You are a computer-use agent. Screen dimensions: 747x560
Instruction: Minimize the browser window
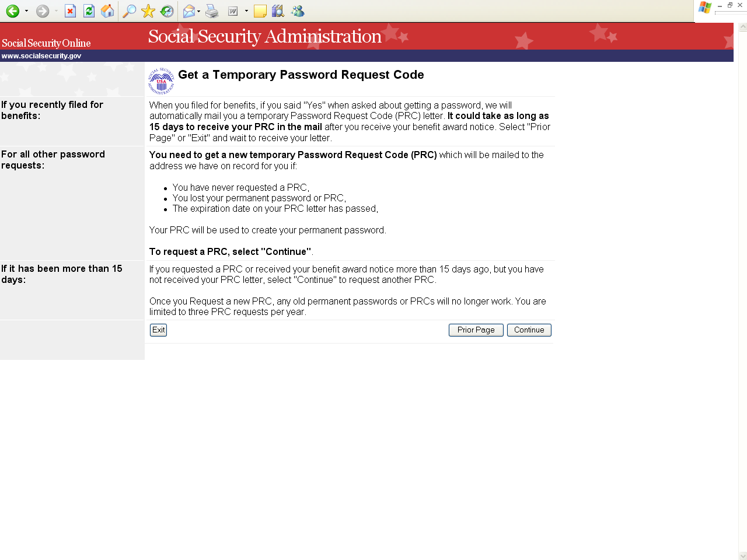(x=720, y=5)
